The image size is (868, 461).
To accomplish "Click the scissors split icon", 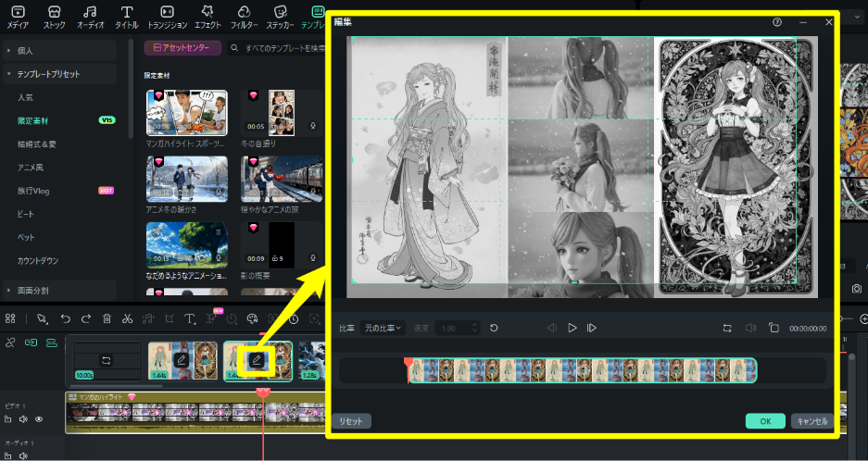I will click(127, 318).
